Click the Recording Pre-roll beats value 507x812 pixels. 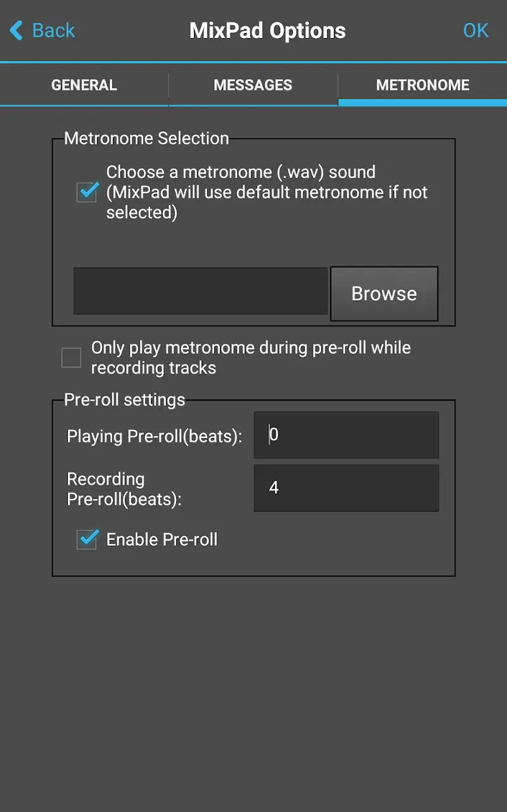346,487
